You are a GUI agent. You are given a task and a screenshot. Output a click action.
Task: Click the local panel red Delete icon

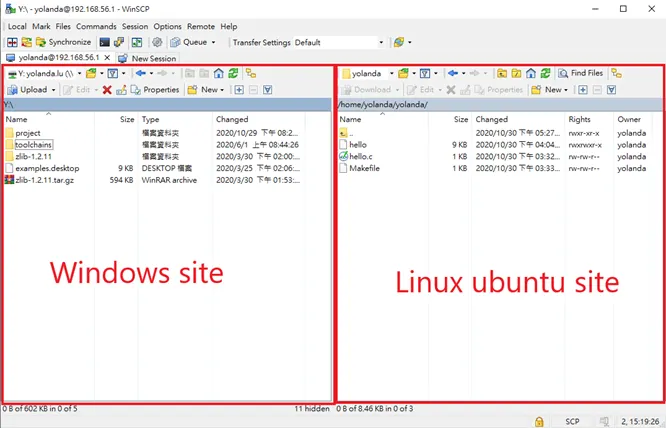pos(107,90)
